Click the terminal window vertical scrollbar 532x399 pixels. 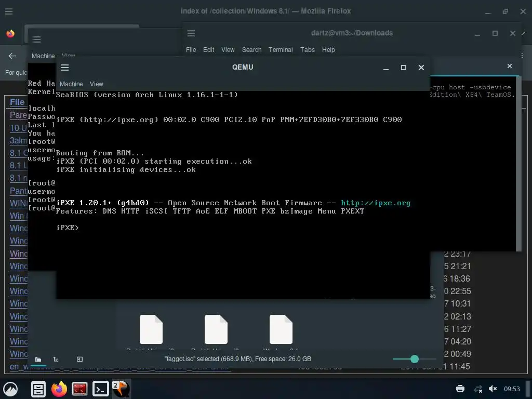(x=518, y=164)
